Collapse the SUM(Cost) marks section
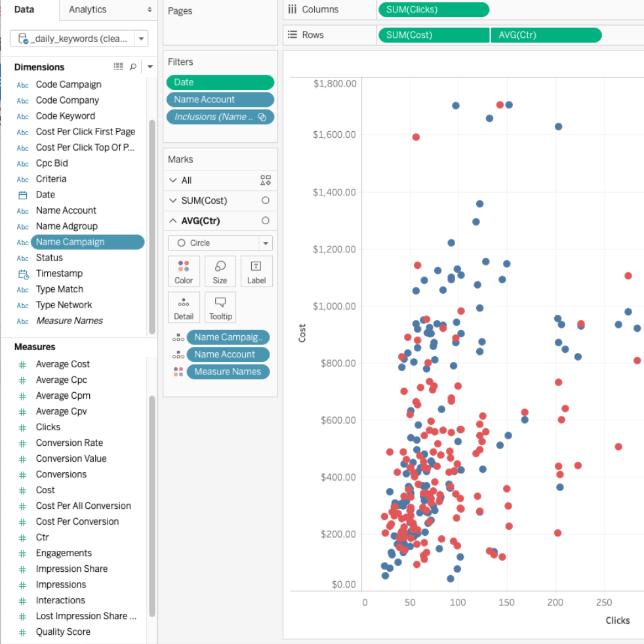The image size is (644, 644). pos(173,201)
